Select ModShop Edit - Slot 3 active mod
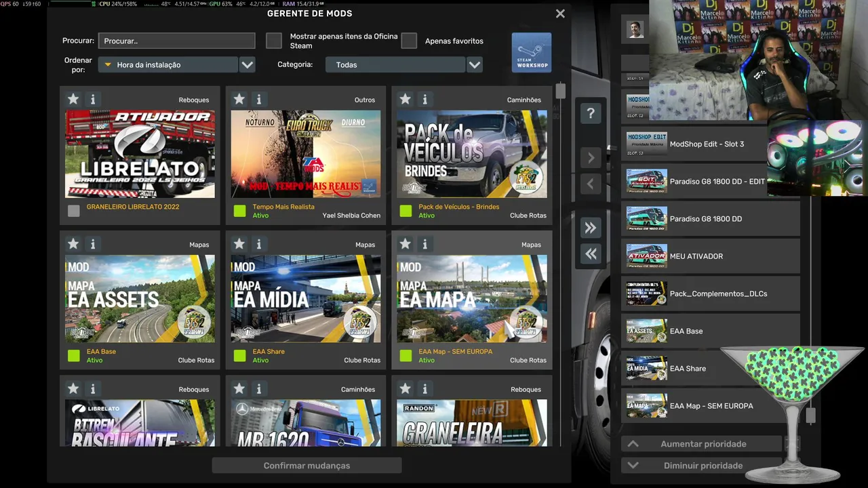Viewport: 868px width, 488px height. (x=710, y=144)
